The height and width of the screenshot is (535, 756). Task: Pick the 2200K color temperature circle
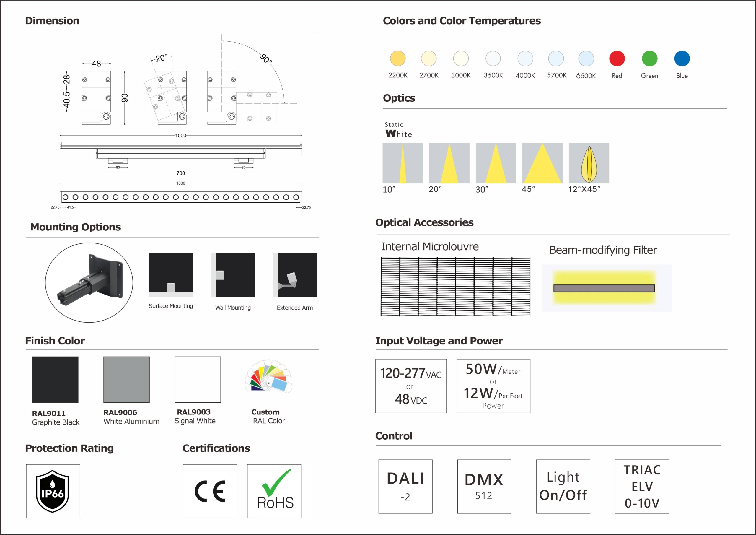(x=398, y=58)
